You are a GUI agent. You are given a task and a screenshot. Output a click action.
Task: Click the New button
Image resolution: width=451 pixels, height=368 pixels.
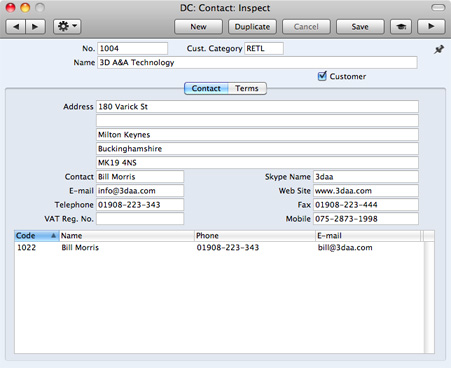[x=198, y=27]
